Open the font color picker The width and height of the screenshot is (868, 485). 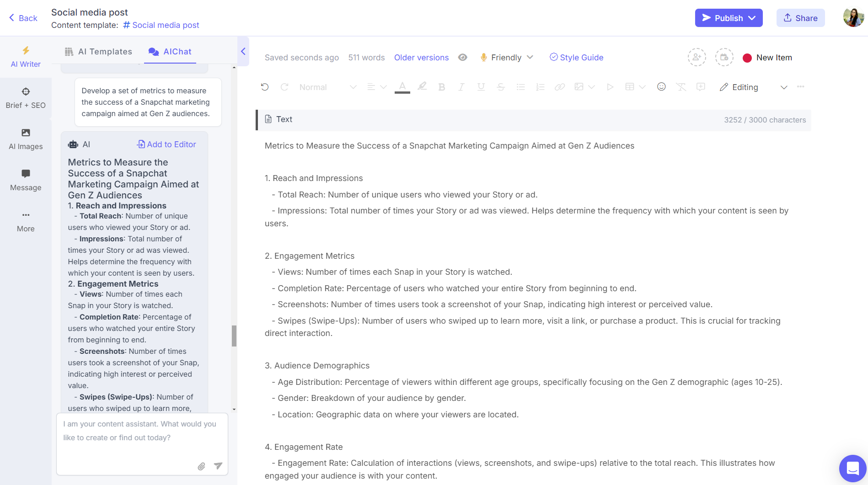click(x=402, y=87)
